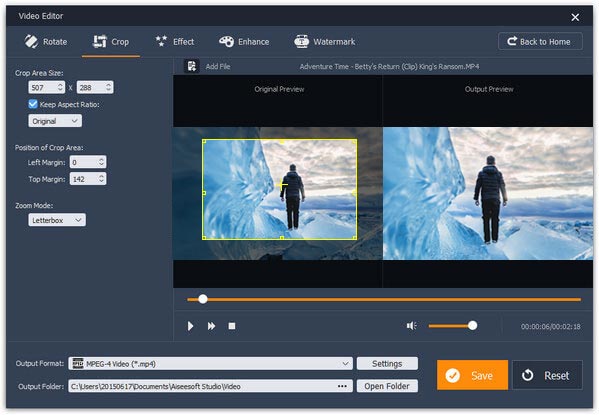
Task: Uncheck Keep Aspect Ratio checkbox
Action: [33, 104]
